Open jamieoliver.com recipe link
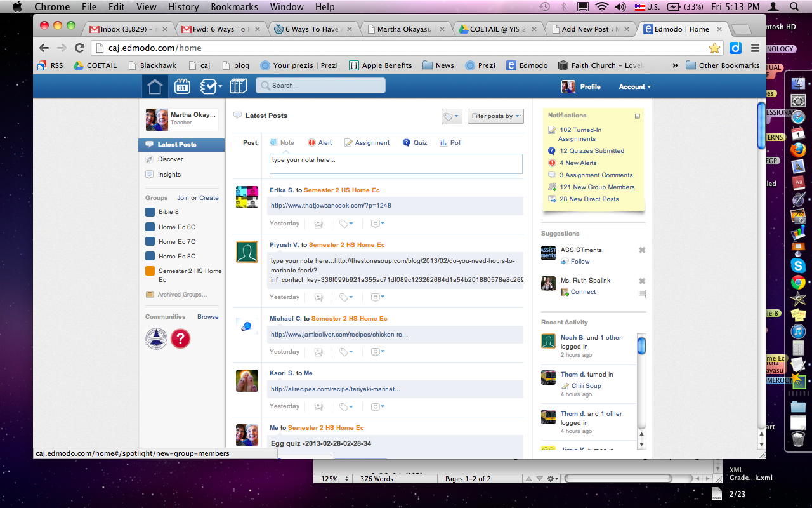Screen dimensions: 812x508 [x=339, y=335]
